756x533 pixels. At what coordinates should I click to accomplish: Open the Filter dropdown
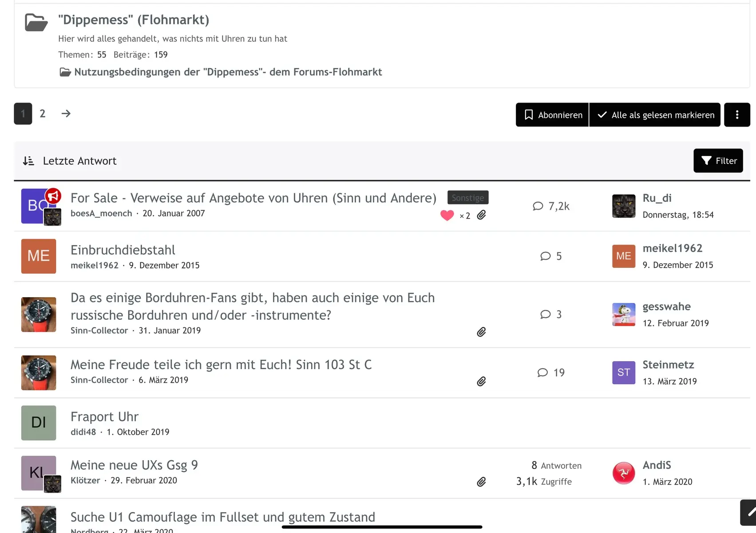718,161
